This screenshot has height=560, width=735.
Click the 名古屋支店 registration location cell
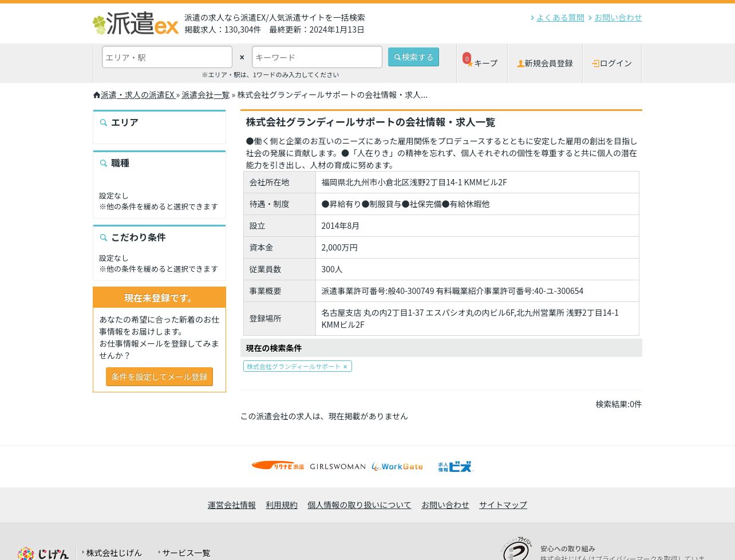click(477, 319)
